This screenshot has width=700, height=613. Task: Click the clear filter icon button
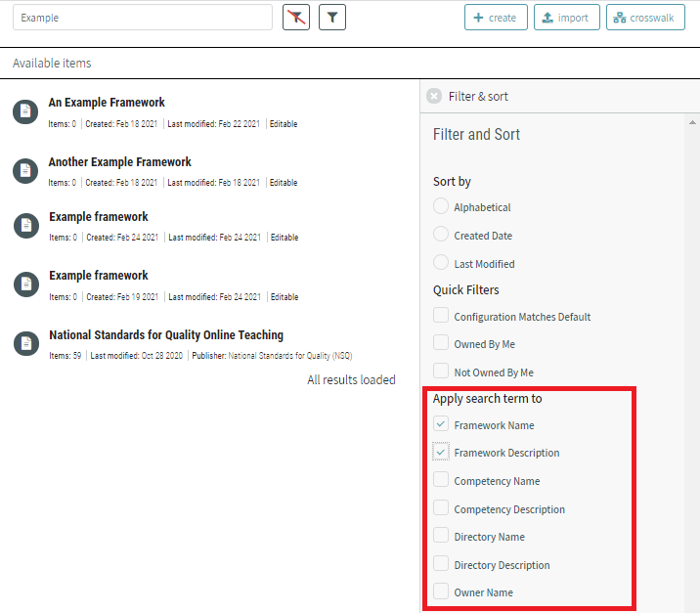pyautogui.click(x=296, y=18)
